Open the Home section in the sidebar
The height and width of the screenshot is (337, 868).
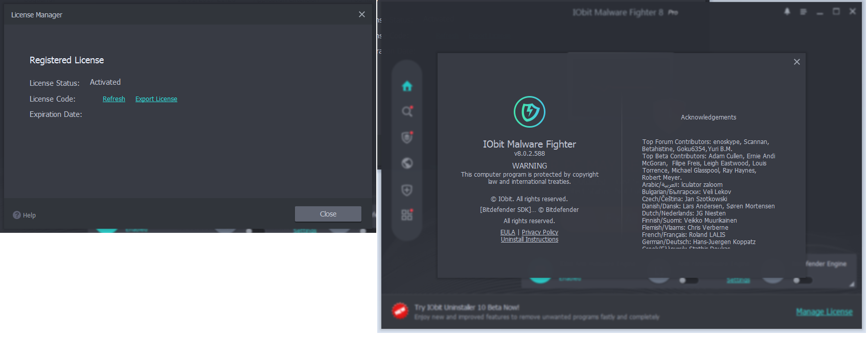[x=407, y=86]
